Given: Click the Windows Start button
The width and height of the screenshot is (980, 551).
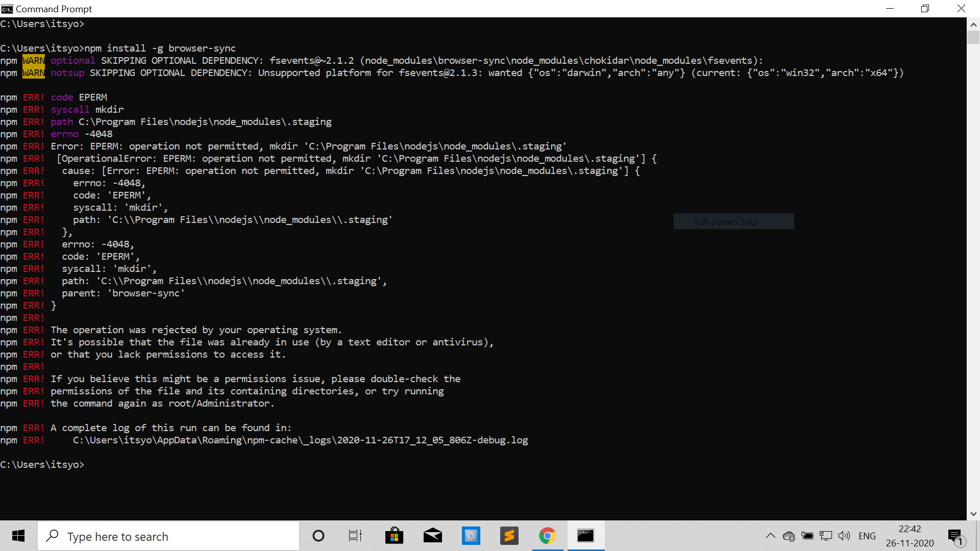Looking at the screenshot, I should point(18,536).
